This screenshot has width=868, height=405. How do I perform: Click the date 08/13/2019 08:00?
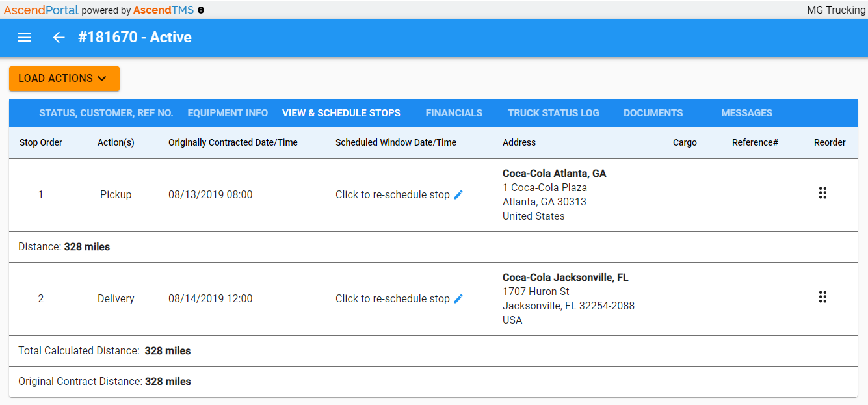pyautogui.click(x=210, y=194)
